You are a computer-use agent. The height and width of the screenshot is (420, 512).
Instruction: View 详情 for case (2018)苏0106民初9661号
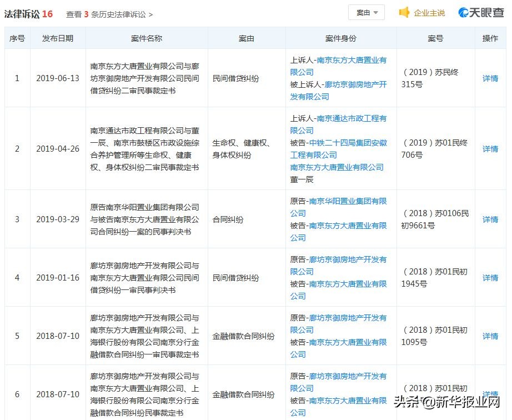[489, 219]
